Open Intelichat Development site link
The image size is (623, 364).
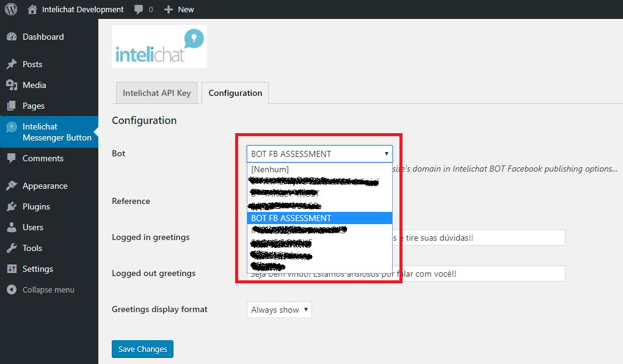click(x=82, y=10)
